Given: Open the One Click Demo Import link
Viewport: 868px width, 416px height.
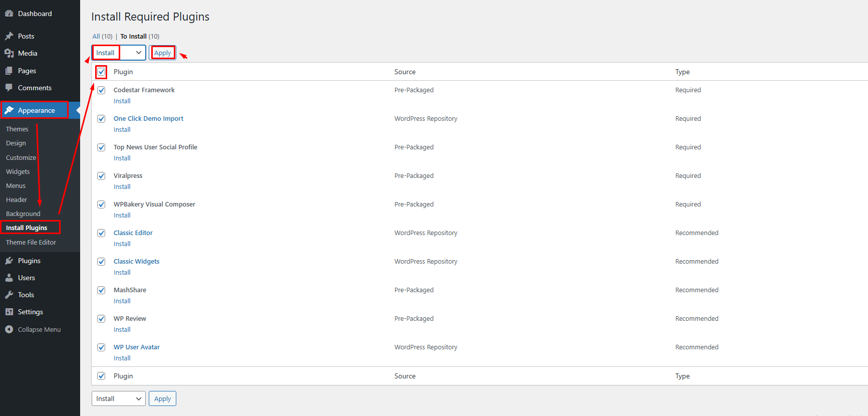Looking at the screenshot, I should pos(148,119).
